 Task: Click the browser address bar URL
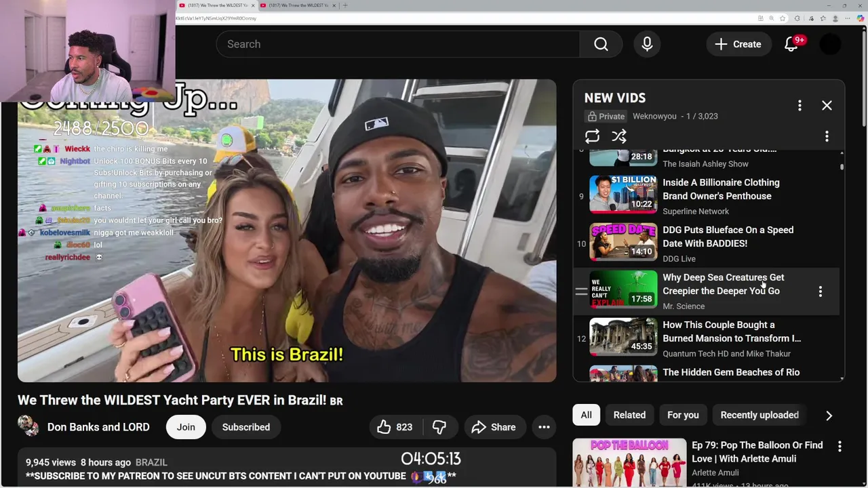pos(216,18)
